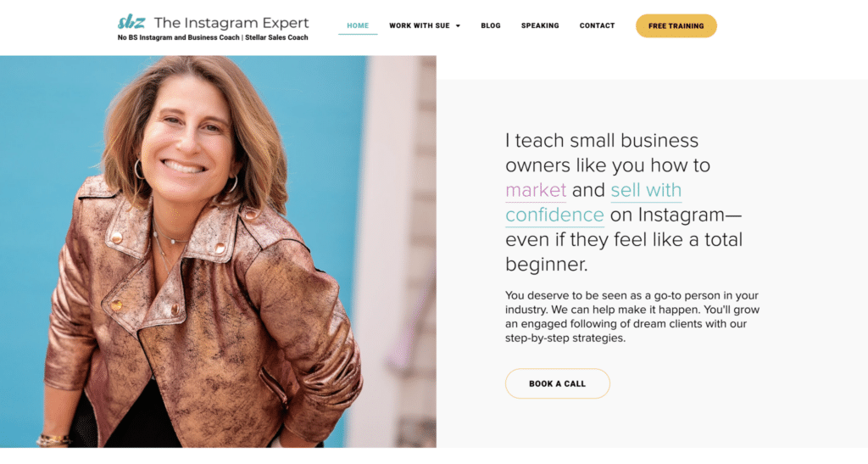Click the I teach small business headline
Image resolution: width=868 pixels, height=464 pixels.
point(602,141)
